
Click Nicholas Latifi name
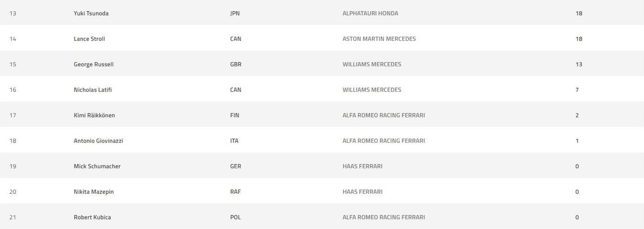93,90
